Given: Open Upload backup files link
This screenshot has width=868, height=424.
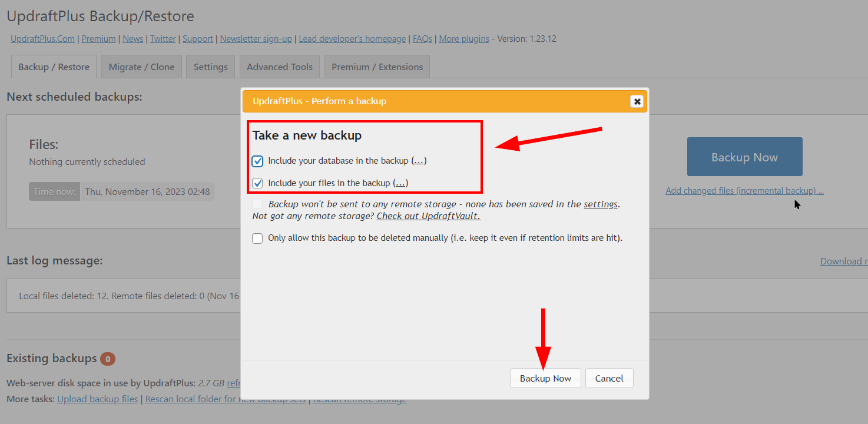Looking at the screenshot, I should coord(98,399).
